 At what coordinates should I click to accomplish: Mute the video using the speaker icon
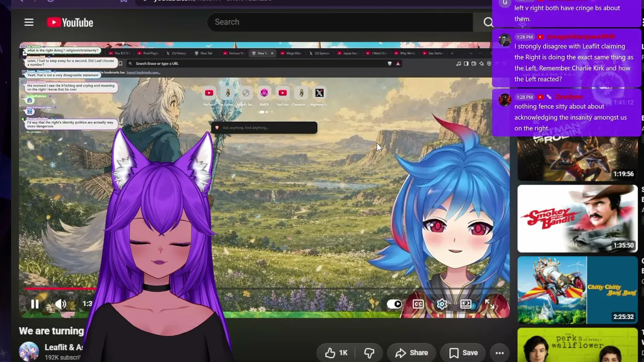[61, 304]
